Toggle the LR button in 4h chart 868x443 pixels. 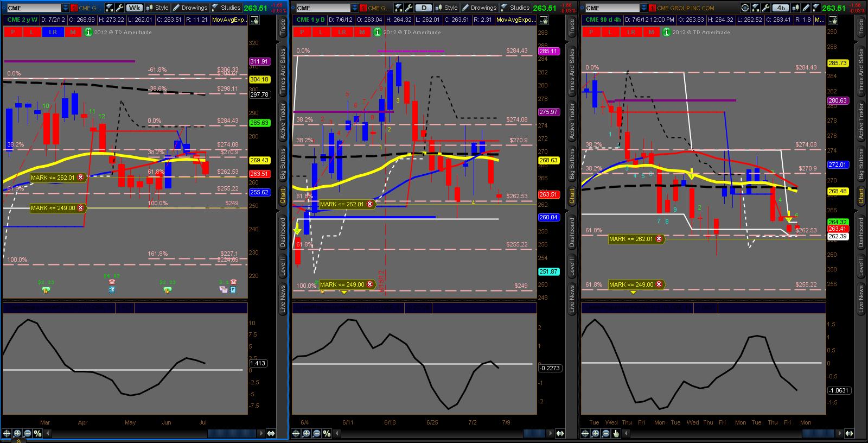[631, 32]
